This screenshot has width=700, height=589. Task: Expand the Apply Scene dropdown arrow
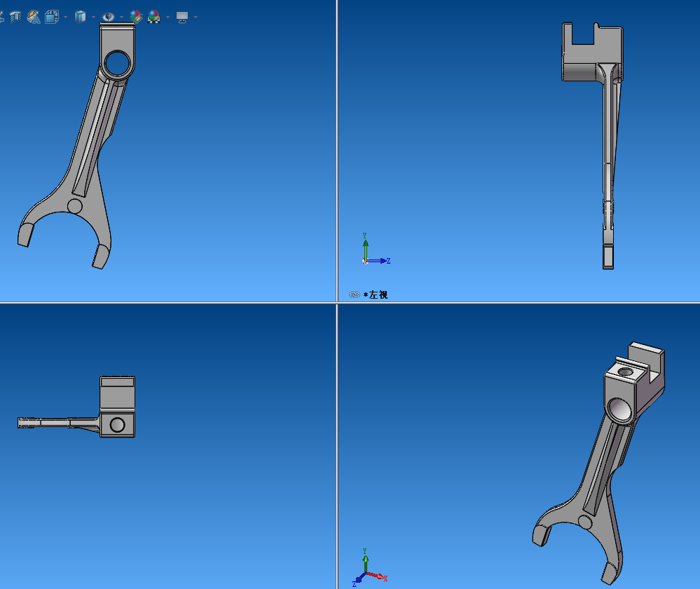[167, 16]
